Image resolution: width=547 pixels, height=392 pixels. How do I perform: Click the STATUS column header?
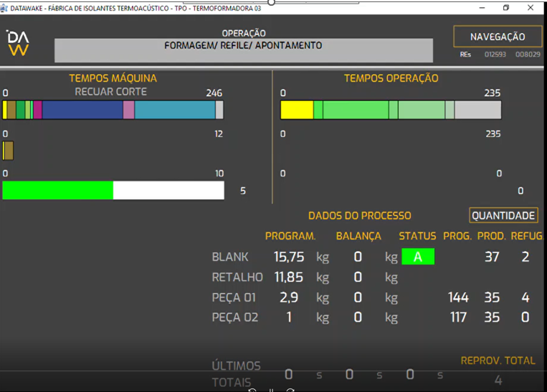417,236
